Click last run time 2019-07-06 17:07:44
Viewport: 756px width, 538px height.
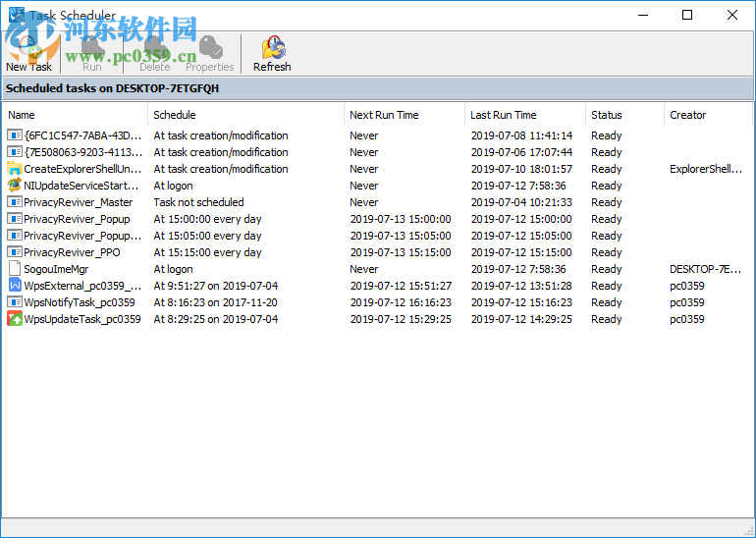pos(521,152)
